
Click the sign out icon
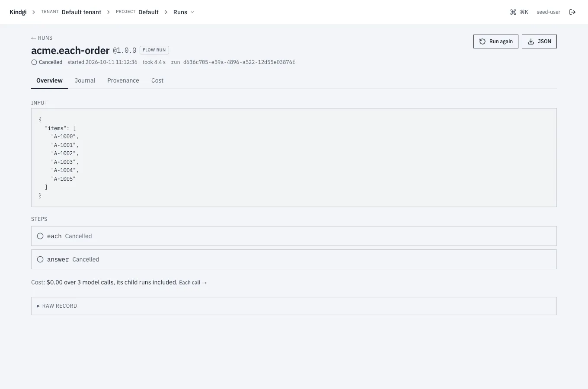point(572,12)
